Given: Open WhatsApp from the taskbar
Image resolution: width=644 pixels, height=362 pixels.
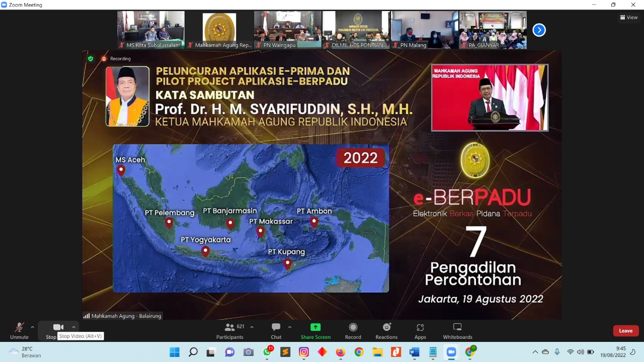Looking at the screenshot, I should pyautogui.click(x=267, y=352).
